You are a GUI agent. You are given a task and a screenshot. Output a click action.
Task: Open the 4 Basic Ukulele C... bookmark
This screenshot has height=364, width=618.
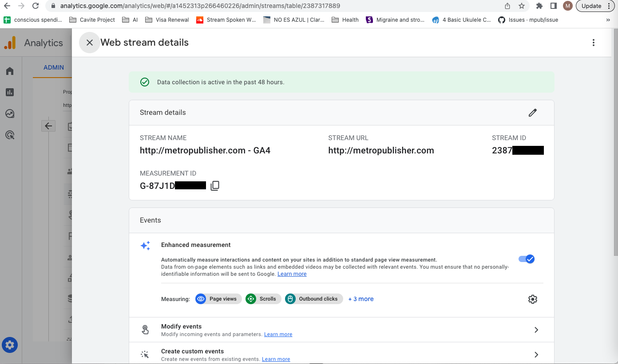pyautogui.click(x=462, y=20)
